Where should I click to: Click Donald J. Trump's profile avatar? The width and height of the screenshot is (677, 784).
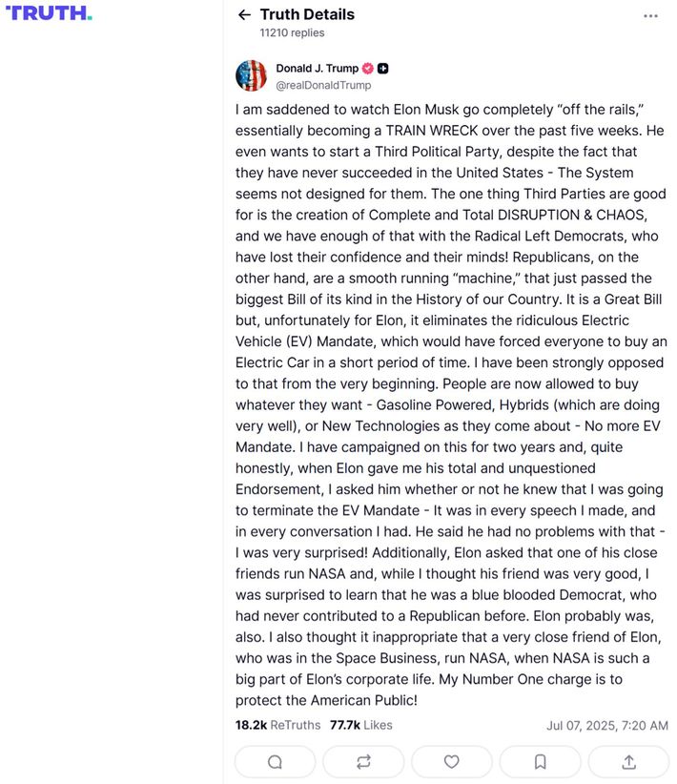point(251,75)
